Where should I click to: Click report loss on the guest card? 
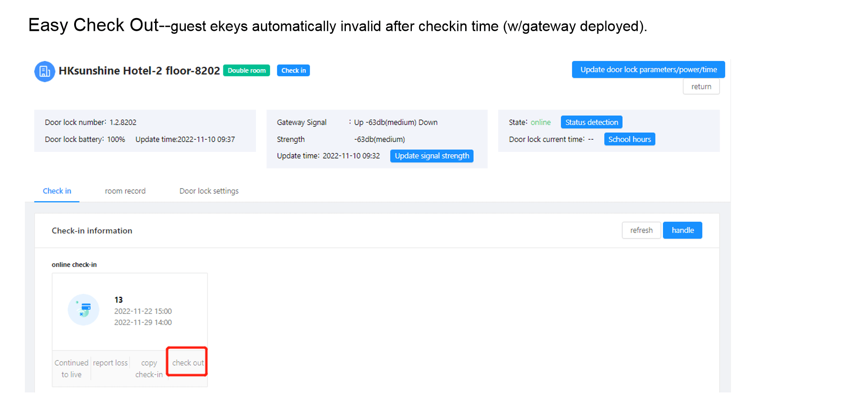[110, 363]
